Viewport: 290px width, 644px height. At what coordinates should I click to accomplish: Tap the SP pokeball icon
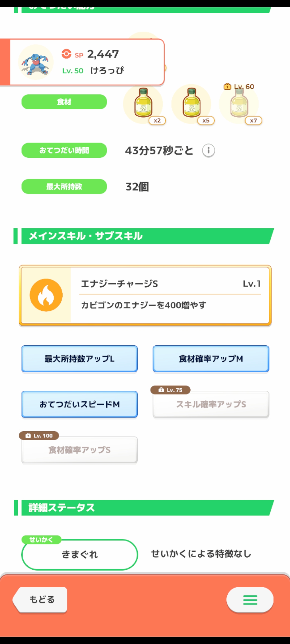[66, 54]
